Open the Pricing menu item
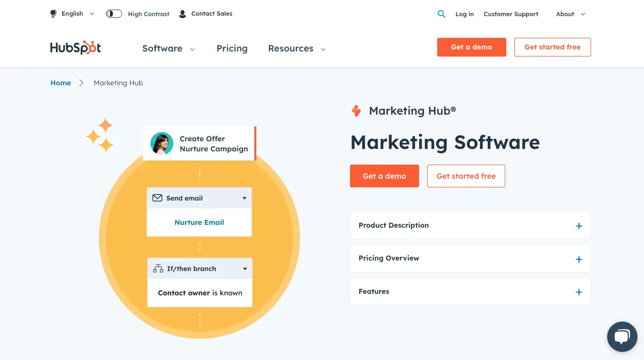The height and width of the screenshot is (360, 644). 232,48
